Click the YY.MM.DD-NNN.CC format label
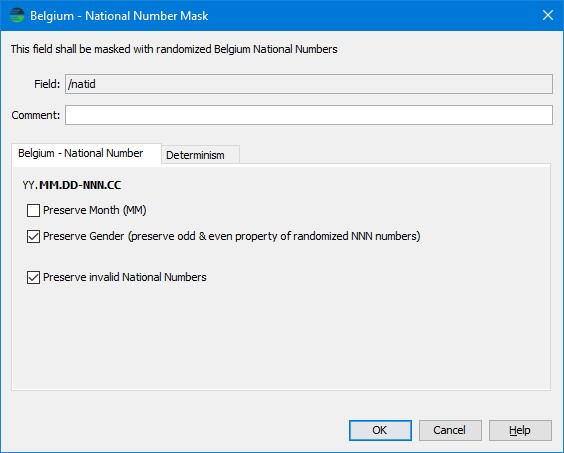 point(72,185)
